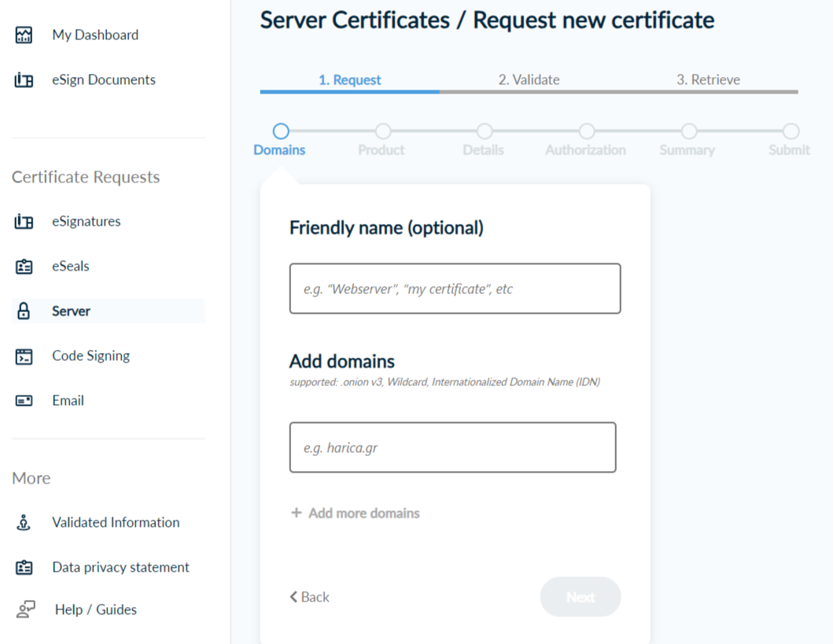
Task: Click the Help / Guides chat icon
Action: click(25, 610)
